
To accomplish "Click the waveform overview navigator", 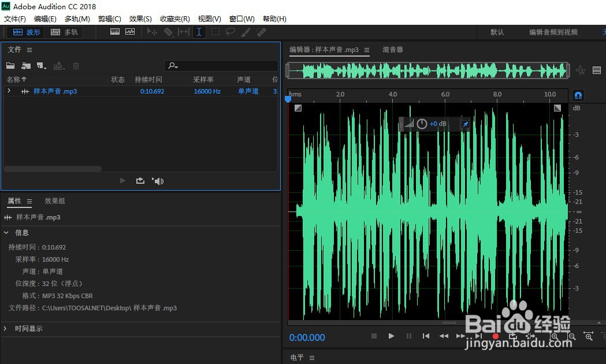I will point(427,70).
